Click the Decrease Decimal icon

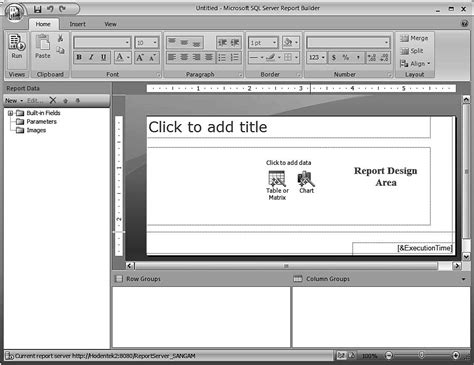pos(384,58)
